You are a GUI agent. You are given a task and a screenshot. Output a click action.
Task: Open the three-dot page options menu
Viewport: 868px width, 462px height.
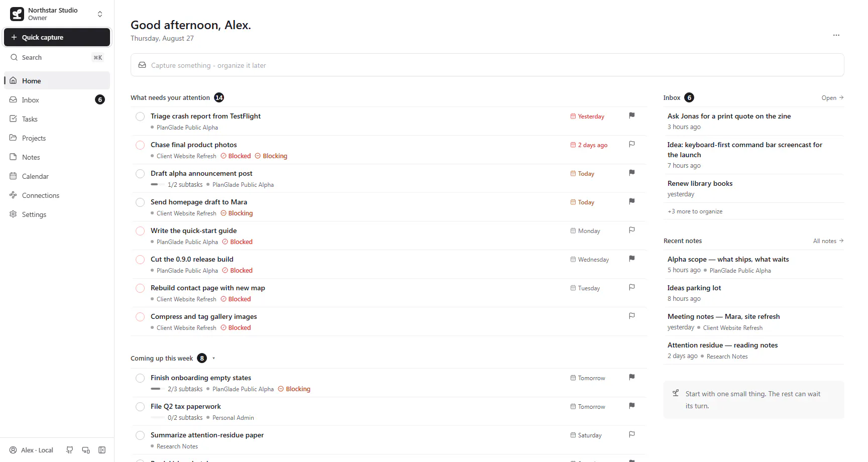836,35
